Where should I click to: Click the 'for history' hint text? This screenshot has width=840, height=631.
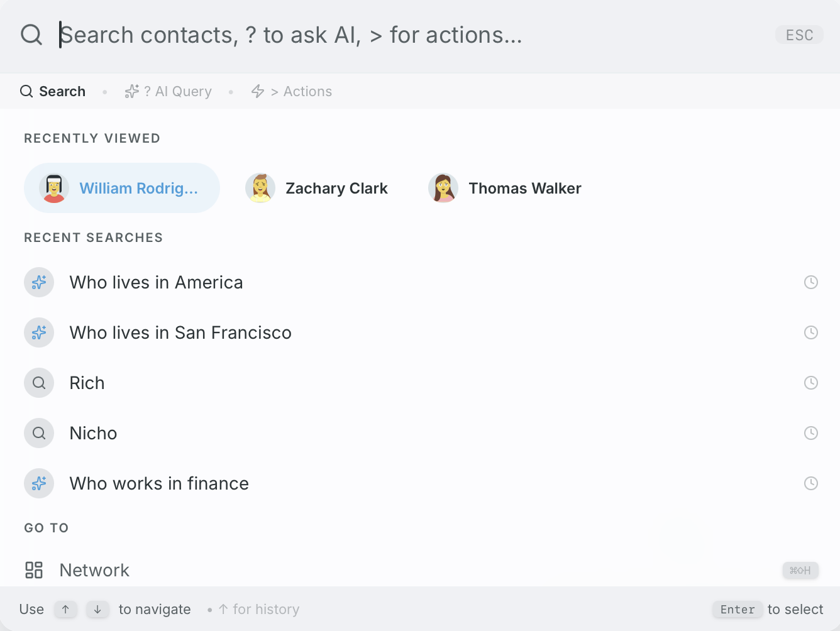pos(266,609)
